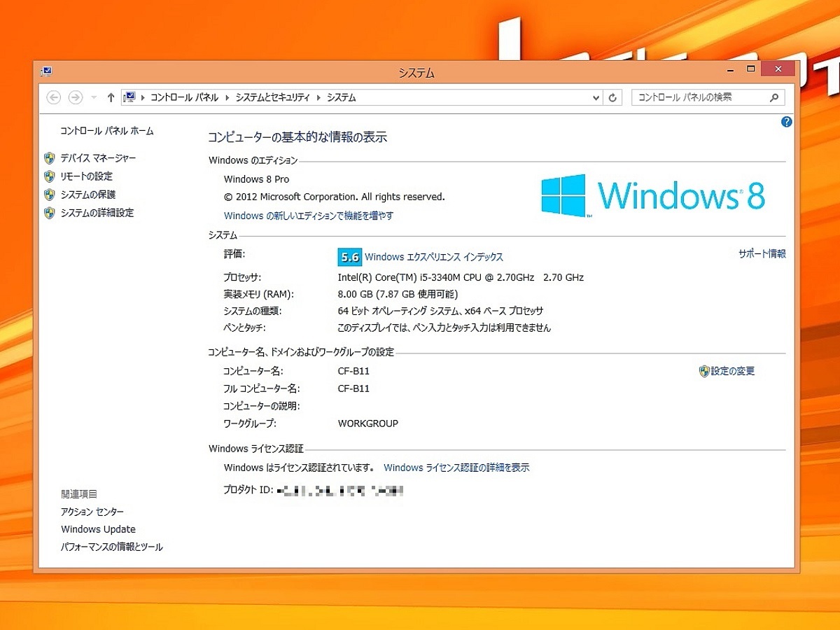Click the Forward navigation arrow
Screen dimensions: 840x630
pos(75,97)
